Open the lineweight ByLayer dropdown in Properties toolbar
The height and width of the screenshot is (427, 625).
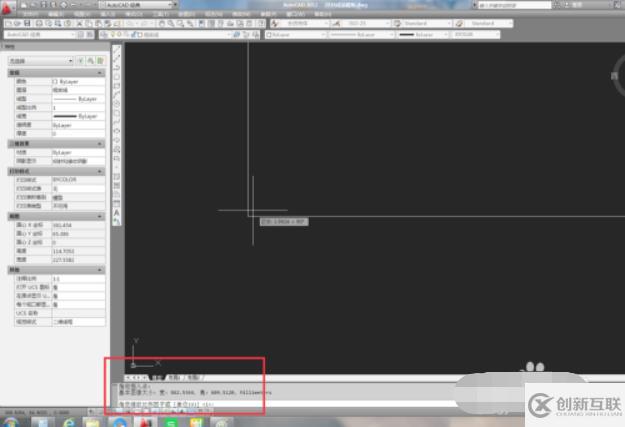(x=423, y=35)
